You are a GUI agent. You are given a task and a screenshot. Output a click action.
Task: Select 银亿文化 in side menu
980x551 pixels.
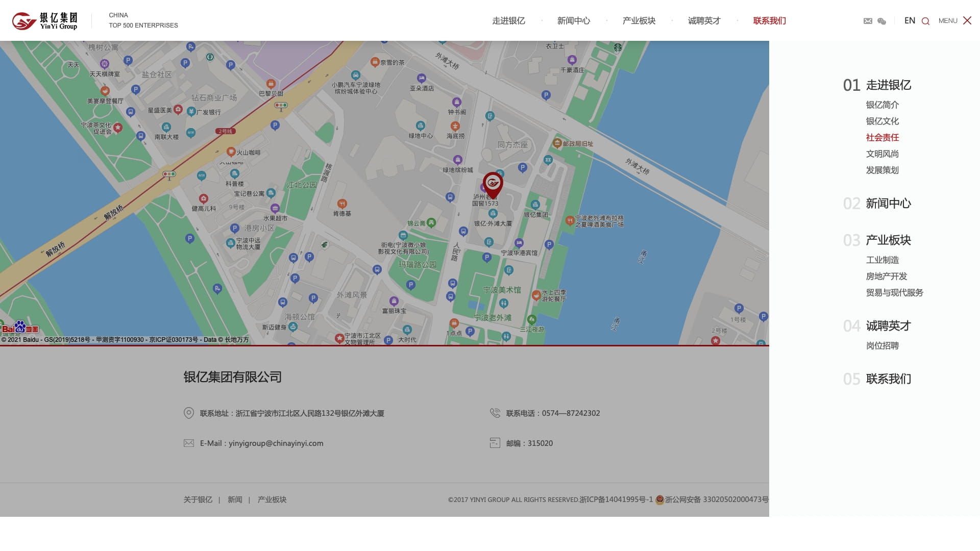(x=883, y=121)
